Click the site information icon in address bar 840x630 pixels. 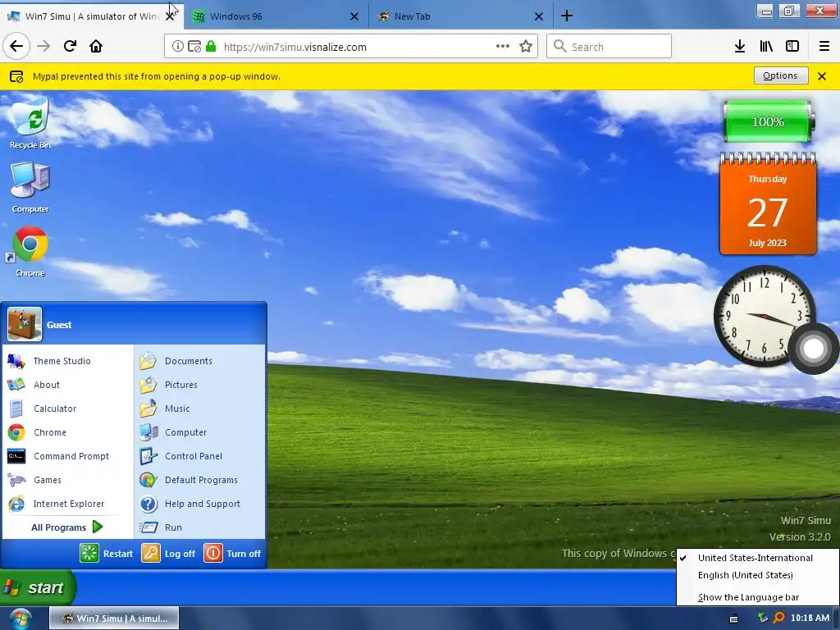177,47
